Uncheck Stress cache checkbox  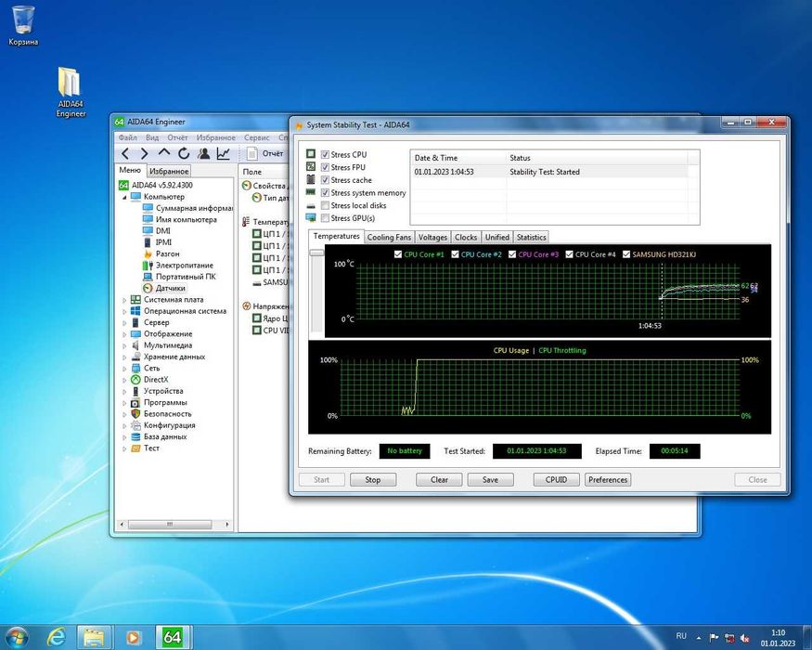(325, 180)
